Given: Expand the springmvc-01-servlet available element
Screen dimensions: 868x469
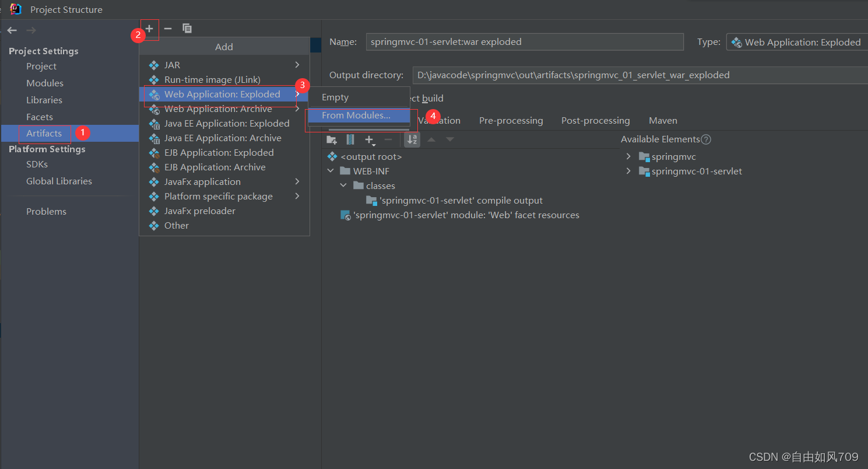Looking at the screenshot, I should pos(628,171).
